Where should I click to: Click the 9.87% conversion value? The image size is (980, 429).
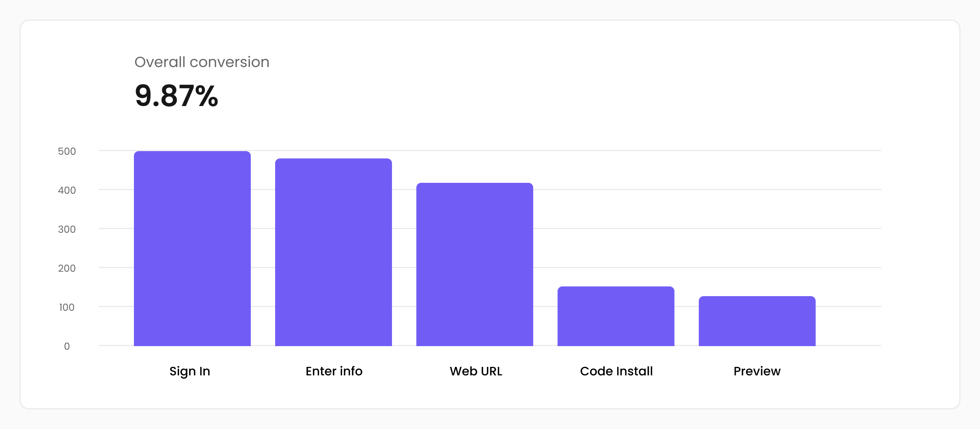(x=176, y=96)
